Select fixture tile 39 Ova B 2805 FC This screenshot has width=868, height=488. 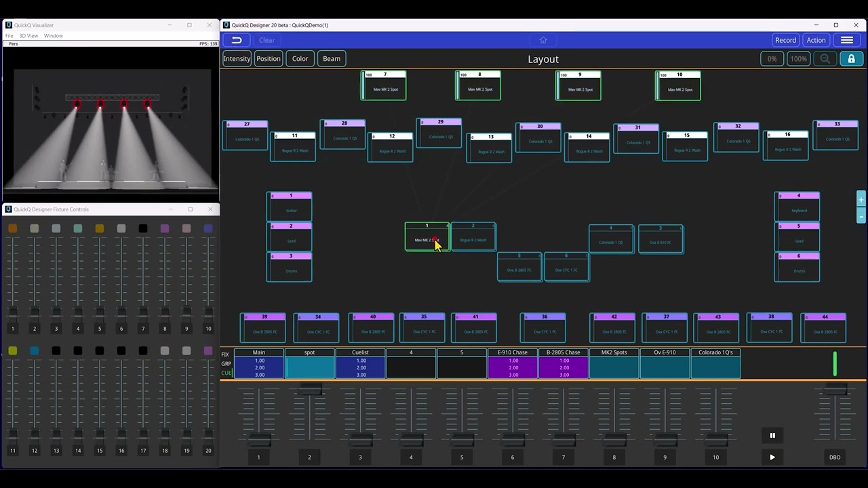click(263, 328)
